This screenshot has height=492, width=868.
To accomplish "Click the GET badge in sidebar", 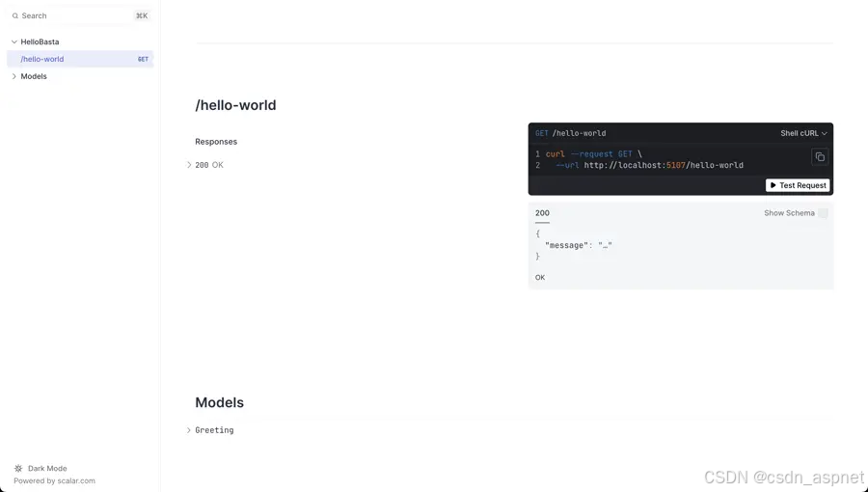I will tap(143, 59).
